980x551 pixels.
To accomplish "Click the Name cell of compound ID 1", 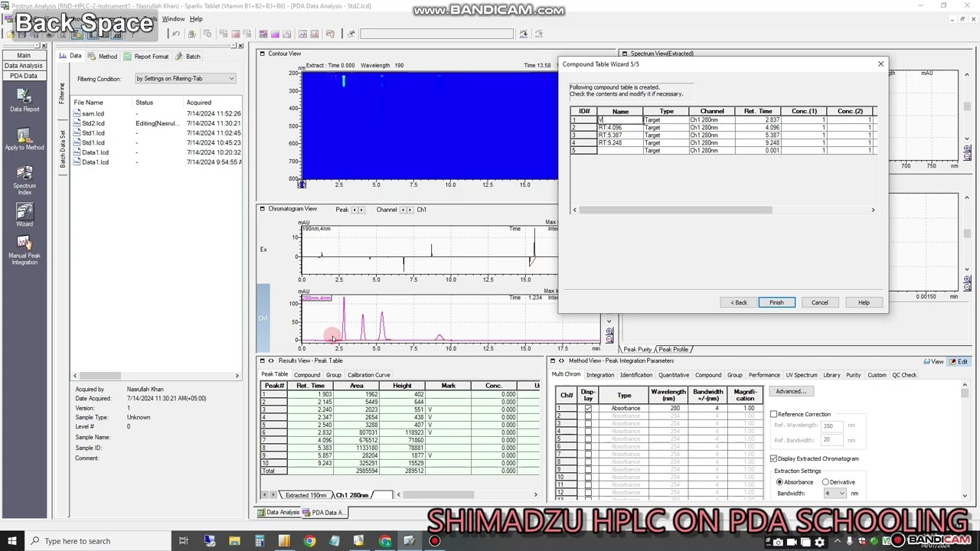I will (620, 120).
